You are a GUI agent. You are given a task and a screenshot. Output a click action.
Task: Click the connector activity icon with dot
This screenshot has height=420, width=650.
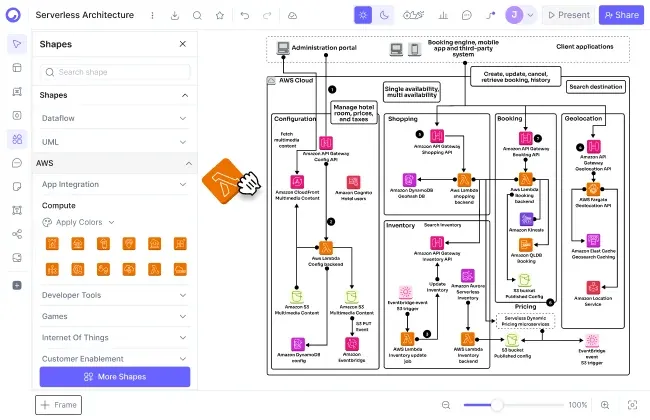tap(490, 15)
